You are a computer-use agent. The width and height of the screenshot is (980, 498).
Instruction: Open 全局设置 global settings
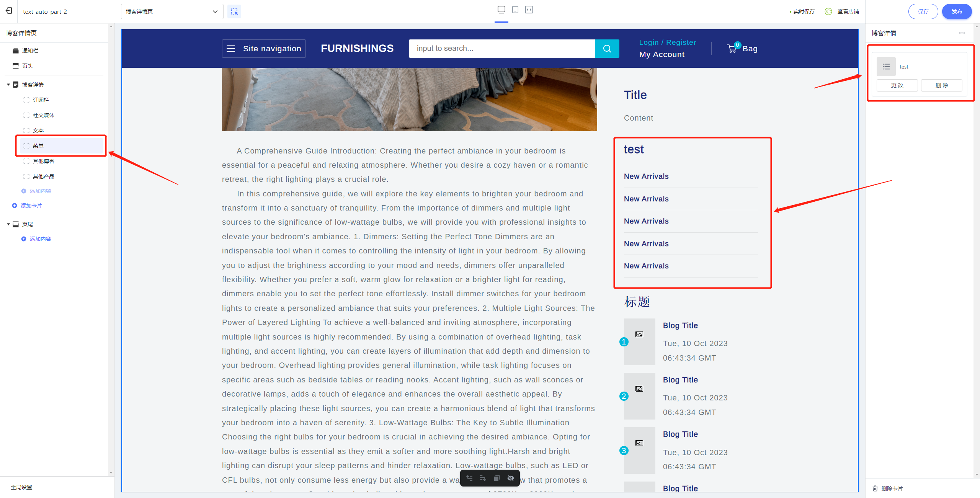[x=21, y=487]
